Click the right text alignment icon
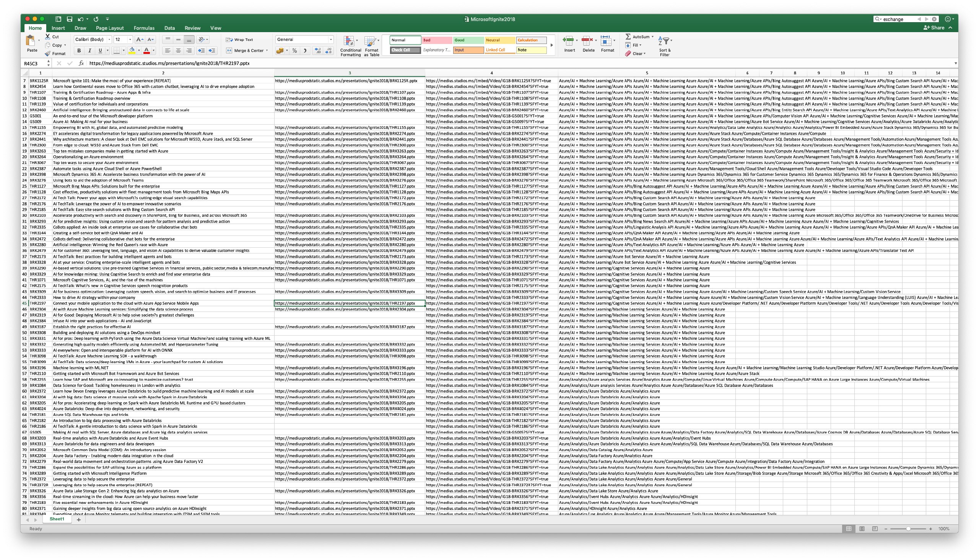 point(189,50)
